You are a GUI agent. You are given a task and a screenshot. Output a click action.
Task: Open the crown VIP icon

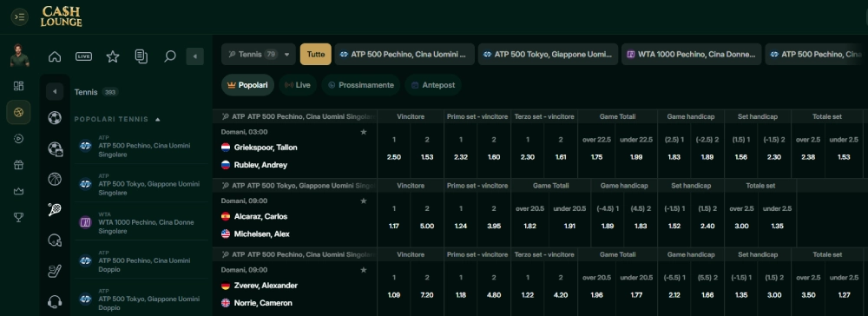(19, 191)
